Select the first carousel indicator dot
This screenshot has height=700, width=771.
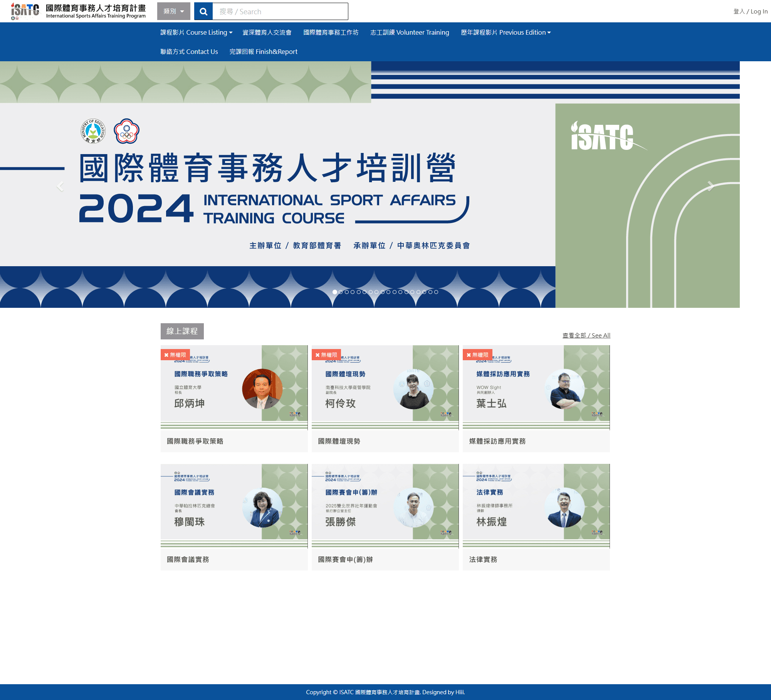tap(335, 292)
